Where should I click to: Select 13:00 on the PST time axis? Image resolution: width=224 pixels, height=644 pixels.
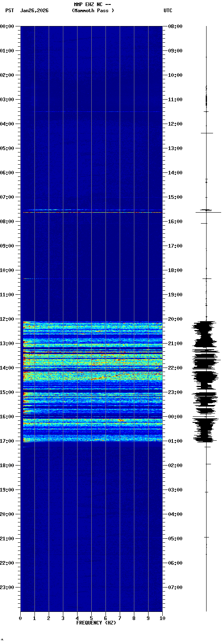7,344
